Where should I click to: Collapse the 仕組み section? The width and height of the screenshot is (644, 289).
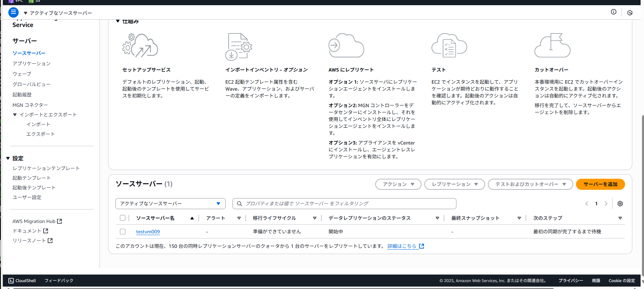118,21
